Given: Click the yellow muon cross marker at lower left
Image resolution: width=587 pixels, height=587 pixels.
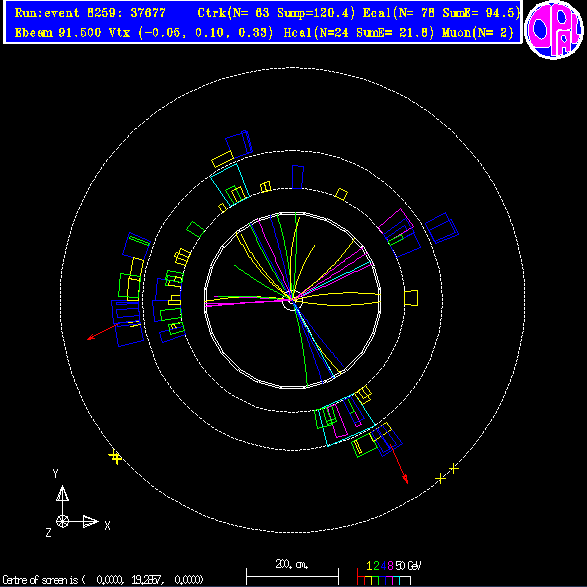Looking at the screenshot, I should pyautogui.click(x=115, y=457).
